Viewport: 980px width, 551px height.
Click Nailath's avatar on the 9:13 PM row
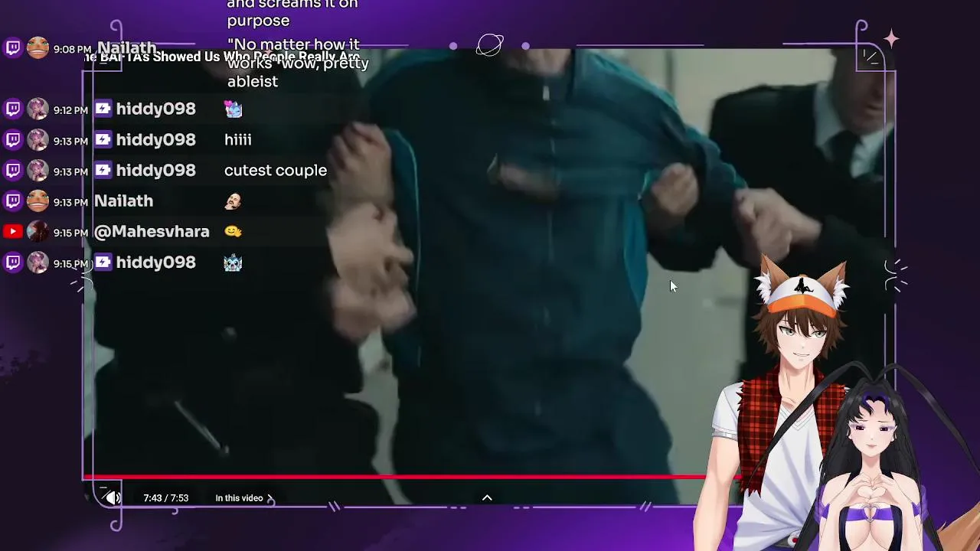[x=38, y=201]
